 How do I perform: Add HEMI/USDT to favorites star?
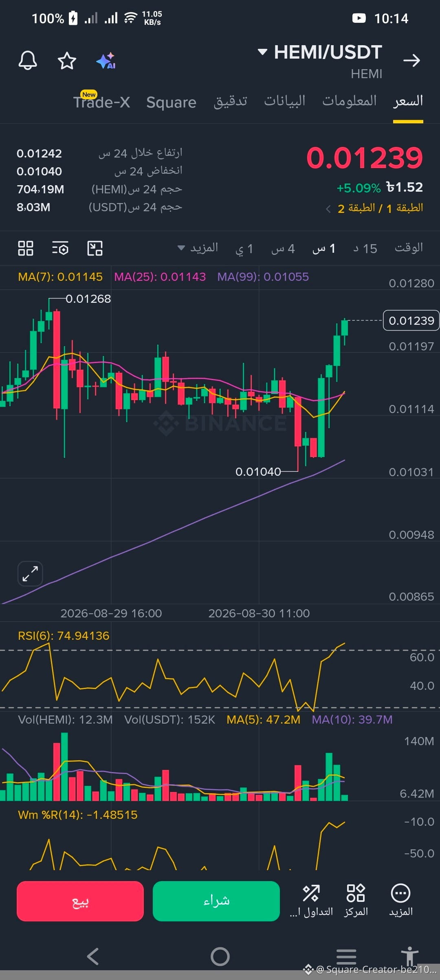click(x=67, y=61)
